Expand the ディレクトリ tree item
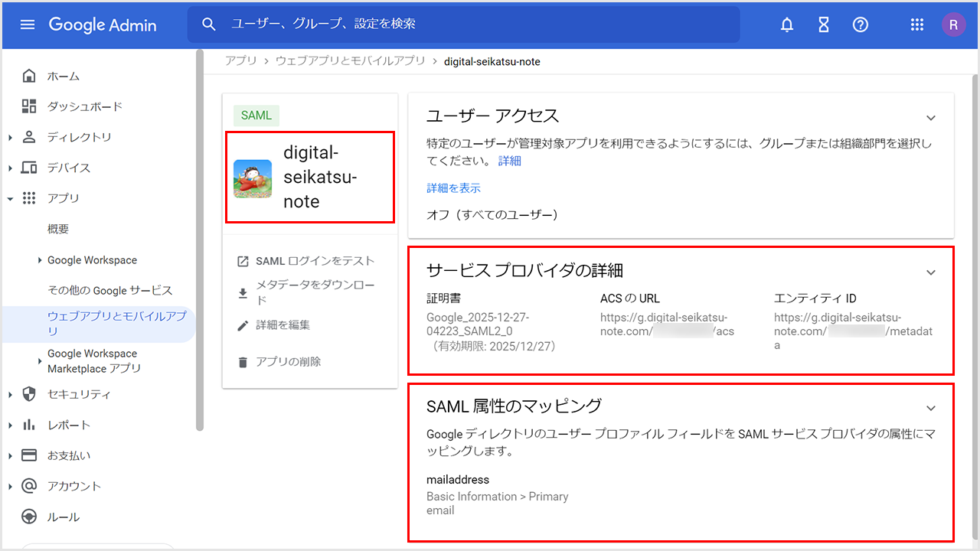Image resolution: width=980 pixels, height=551 pixels. click(10, 138)
